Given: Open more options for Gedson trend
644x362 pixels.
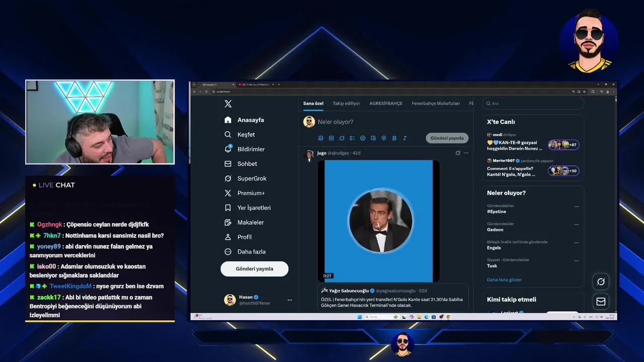Looking at the screenshot, I should [577, 224].
